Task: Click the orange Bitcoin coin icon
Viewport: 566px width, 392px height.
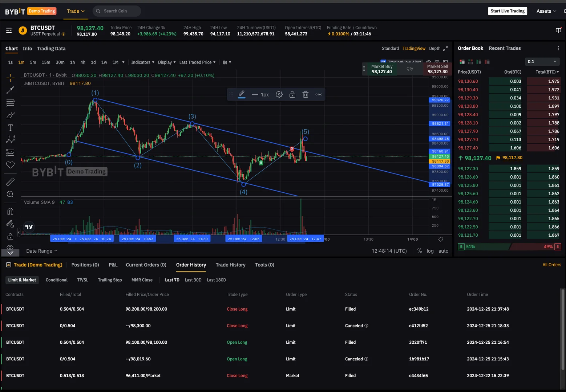Action: point(23,30)
